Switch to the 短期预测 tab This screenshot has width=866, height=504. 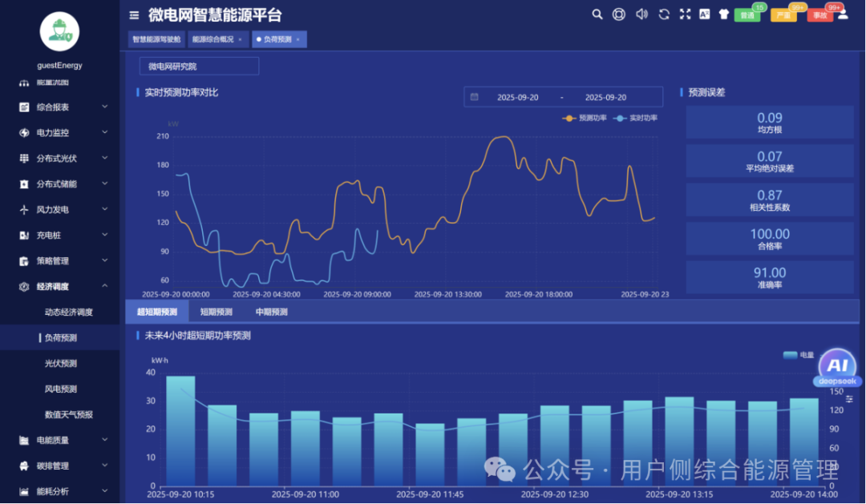point(216,312)
